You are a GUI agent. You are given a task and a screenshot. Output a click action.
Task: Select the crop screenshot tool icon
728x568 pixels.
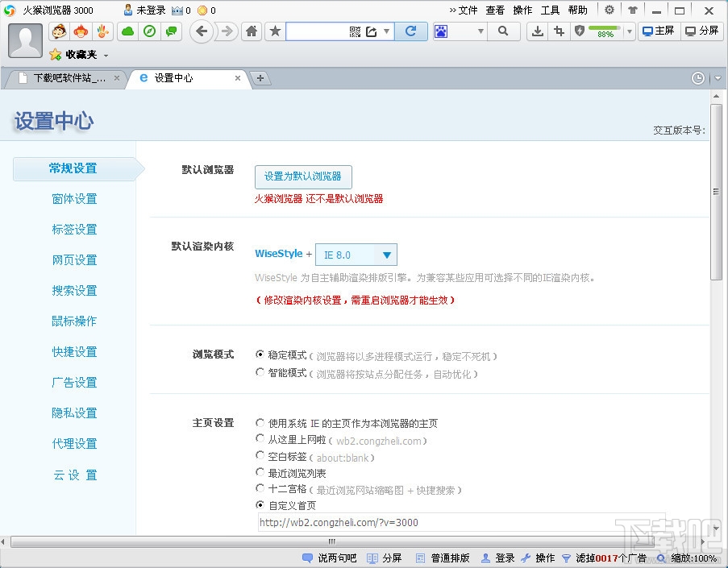[559, 31]
